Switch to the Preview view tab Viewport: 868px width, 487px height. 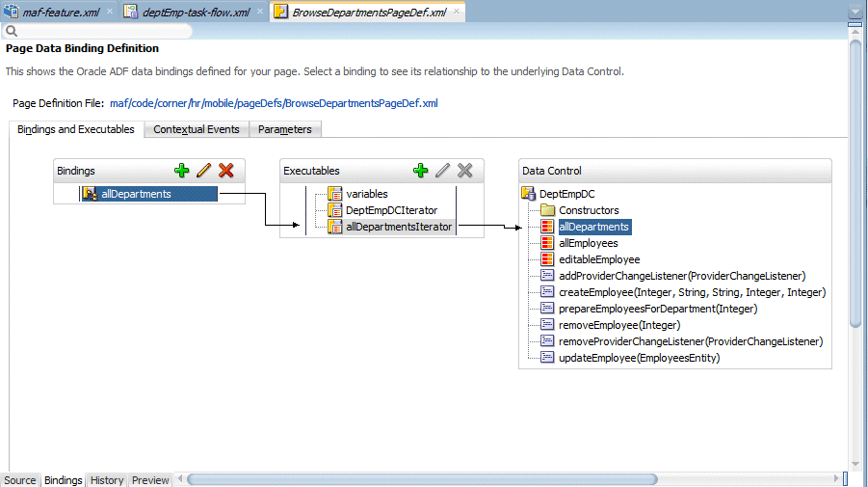[x=150, y=480]
